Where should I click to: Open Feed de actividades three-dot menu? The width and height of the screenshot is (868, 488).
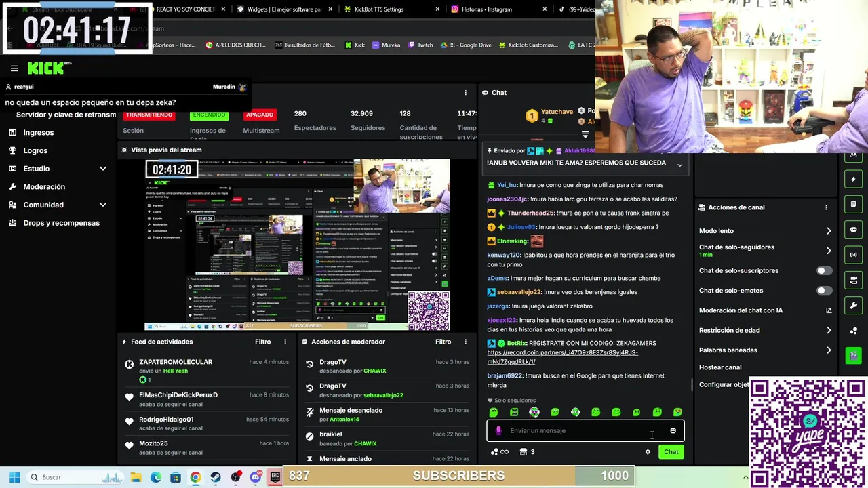(285, 342)
